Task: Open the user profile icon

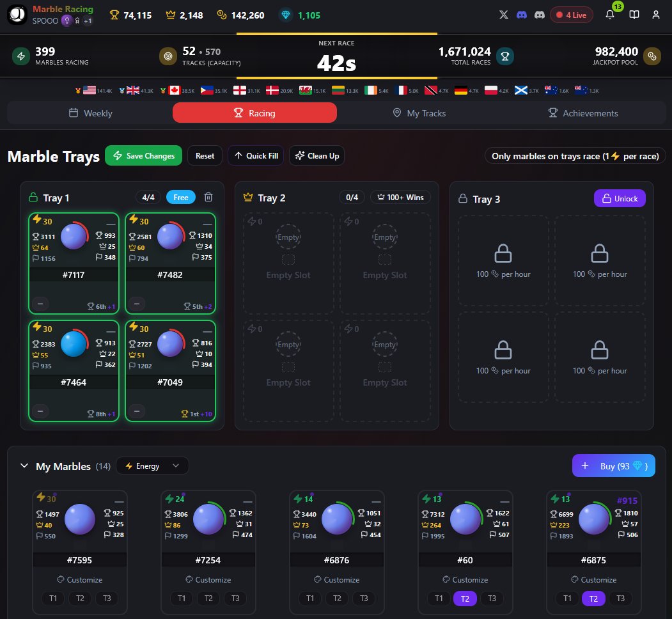Action: click(656, 15)
